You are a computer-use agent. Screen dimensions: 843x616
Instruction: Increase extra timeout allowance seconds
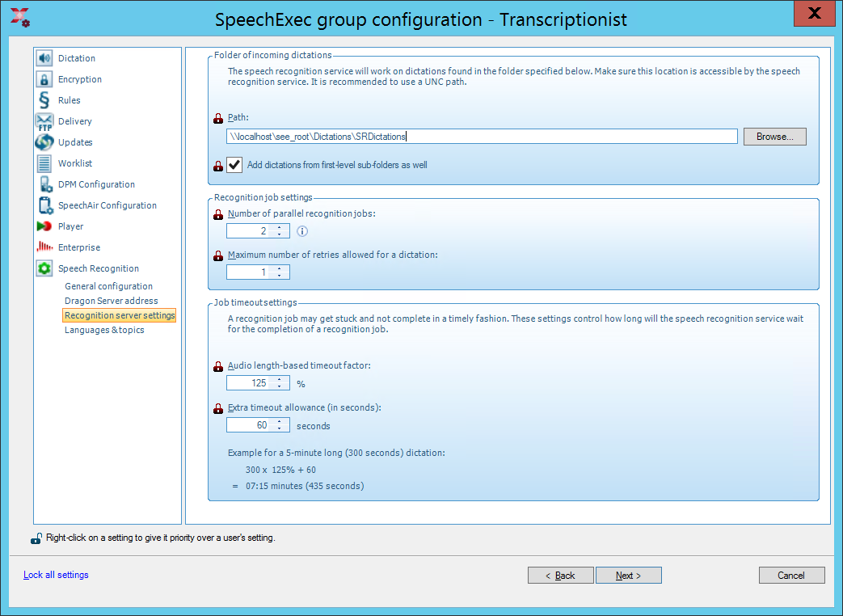pos(279,421)
